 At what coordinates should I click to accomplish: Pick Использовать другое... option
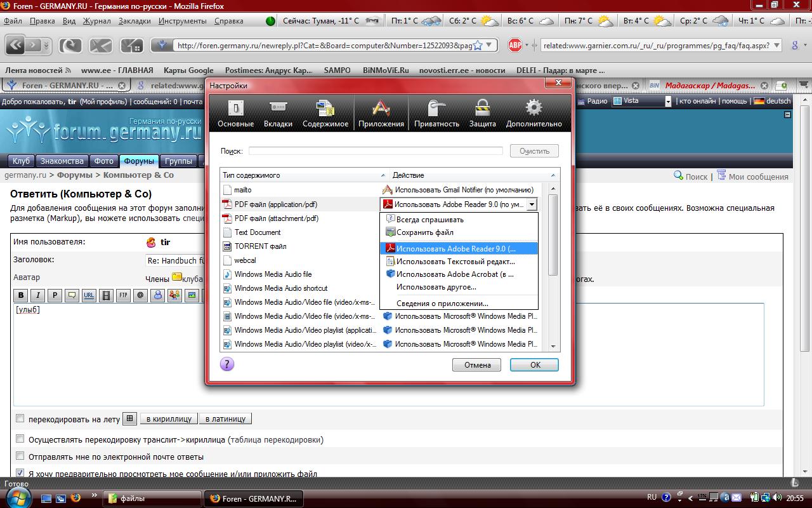tap(459, 287)
